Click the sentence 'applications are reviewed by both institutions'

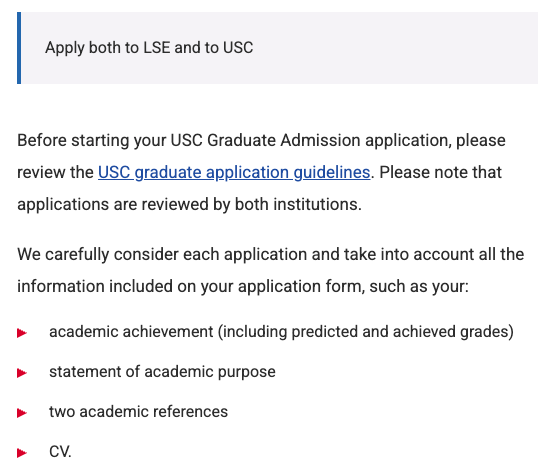pos(189,205)
